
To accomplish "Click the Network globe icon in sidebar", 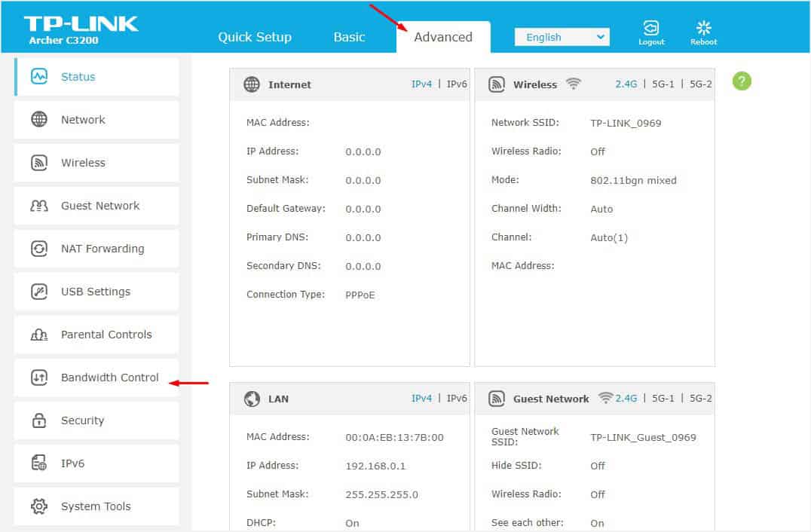I will tap(39, 119).
